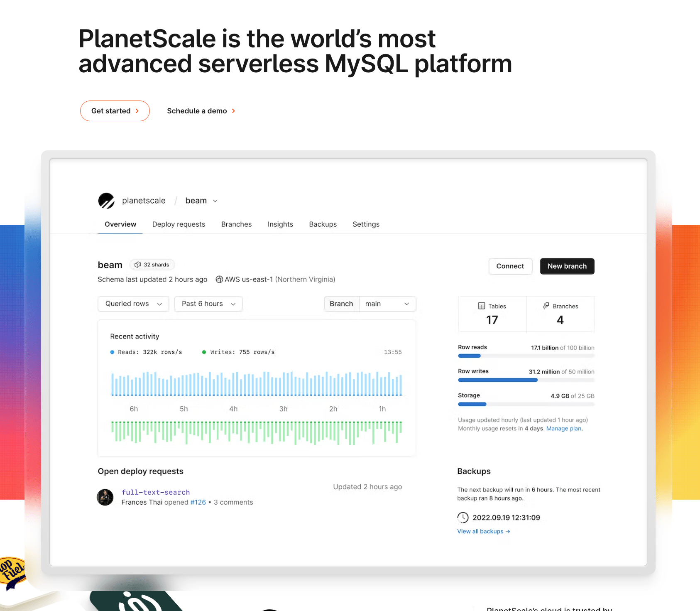Click the PlanetScale logo icon in the breadcrumb

coord(107,201)
